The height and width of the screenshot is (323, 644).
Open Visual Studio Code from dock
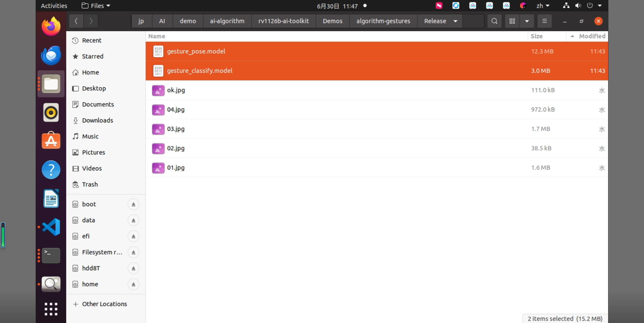point(51,227)
